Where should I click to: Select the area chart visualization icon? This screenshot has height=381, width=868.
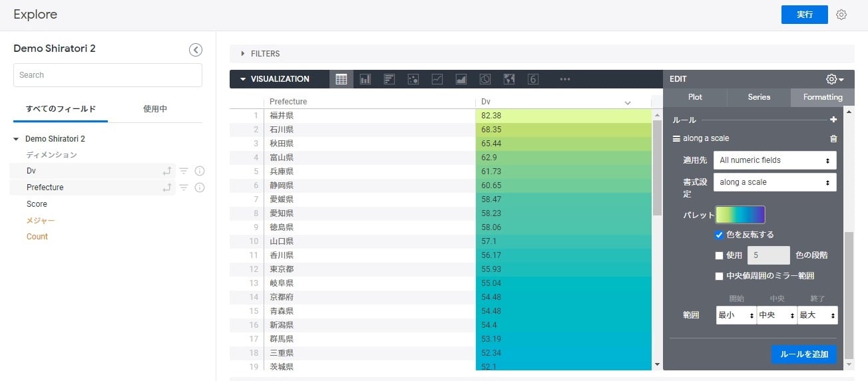[461, 79]
